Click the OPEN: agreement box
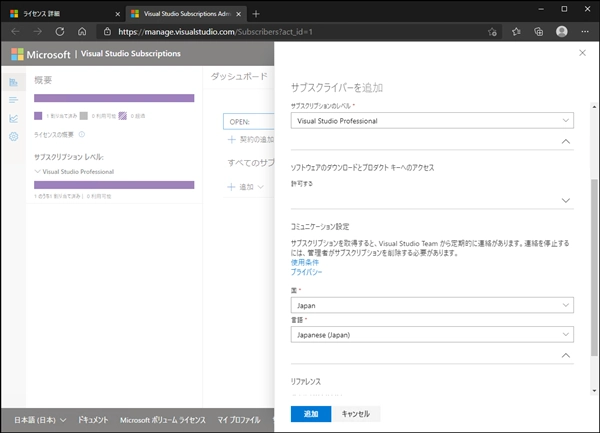The height and width of the screenshot is (433, 600). click(x=249, y=122)
